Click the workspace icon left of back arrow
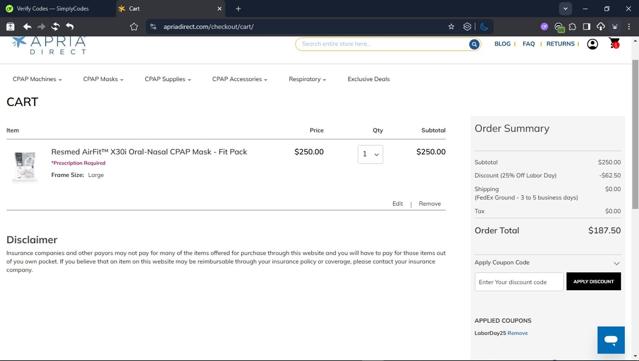The height and width of the screenshot is (361, 639). (10, 26)
